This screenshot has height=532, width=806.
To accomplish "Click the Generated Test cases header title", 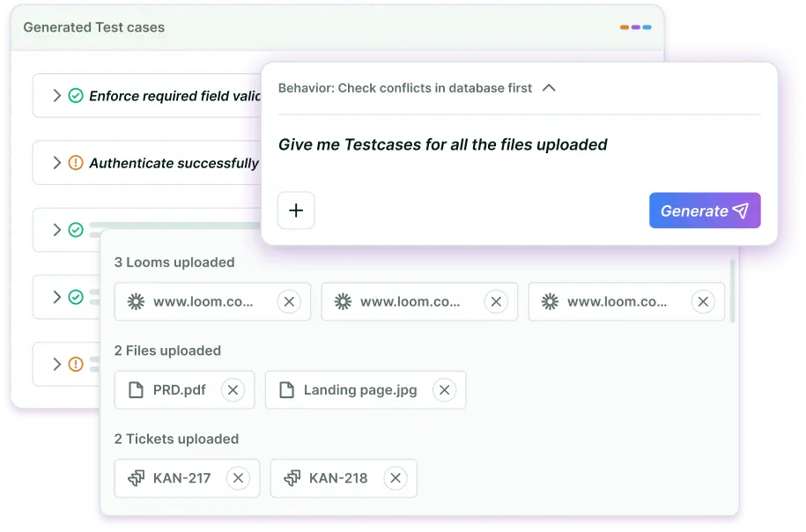I will point(92,27).
